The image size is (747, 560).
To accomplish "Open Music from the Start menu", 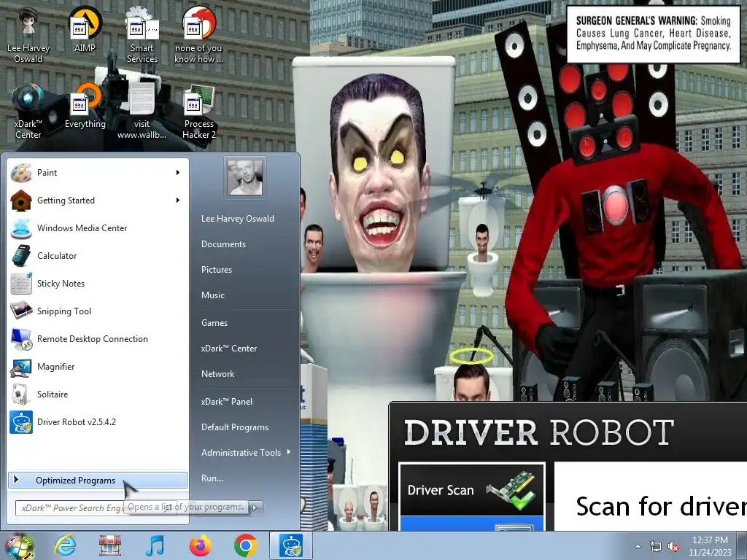I will [x=213, y=295].
